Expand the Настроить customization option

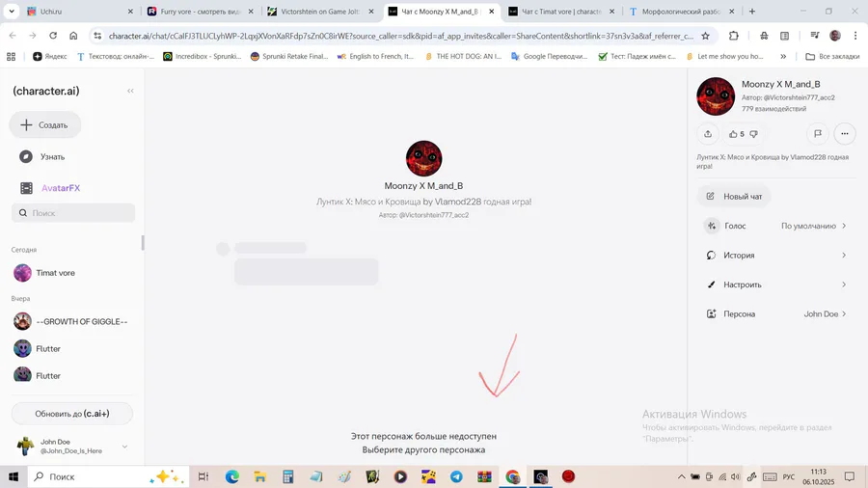pyautogui.click(x=775, y=285)
